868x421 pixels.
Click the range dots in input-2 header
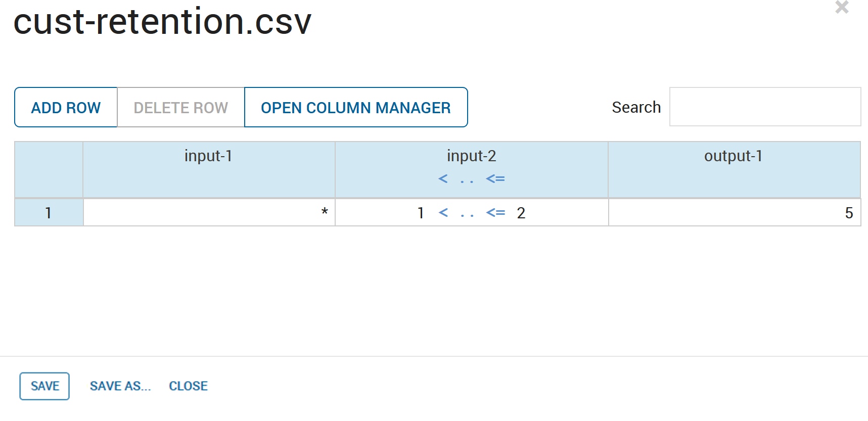click(467, 179)
